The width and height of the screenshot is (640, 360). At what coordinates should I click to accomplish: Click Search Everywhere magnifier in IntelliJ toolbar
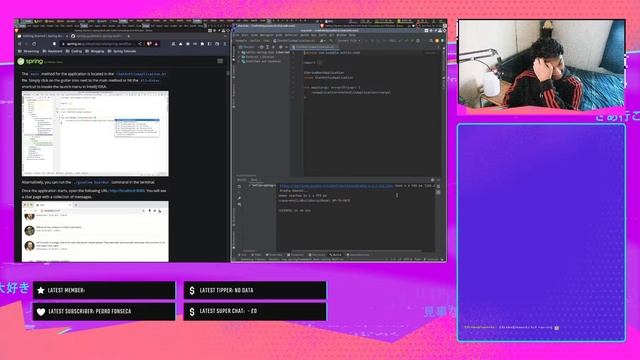[x=431, y=41]
